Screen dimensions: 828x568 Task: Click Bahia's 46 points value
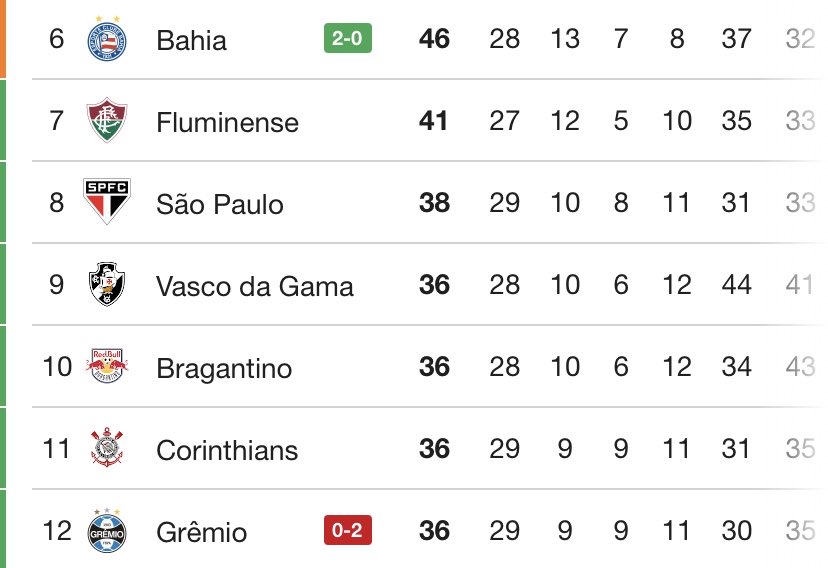434,39
